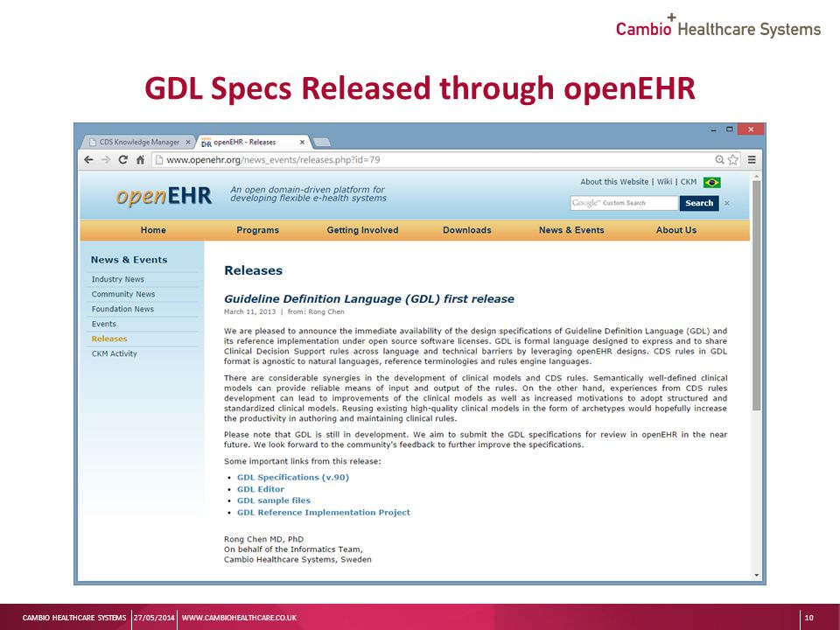Select the openEHR - Releases tab
This screenshot has height=630, width=840.
coord(252,142)
